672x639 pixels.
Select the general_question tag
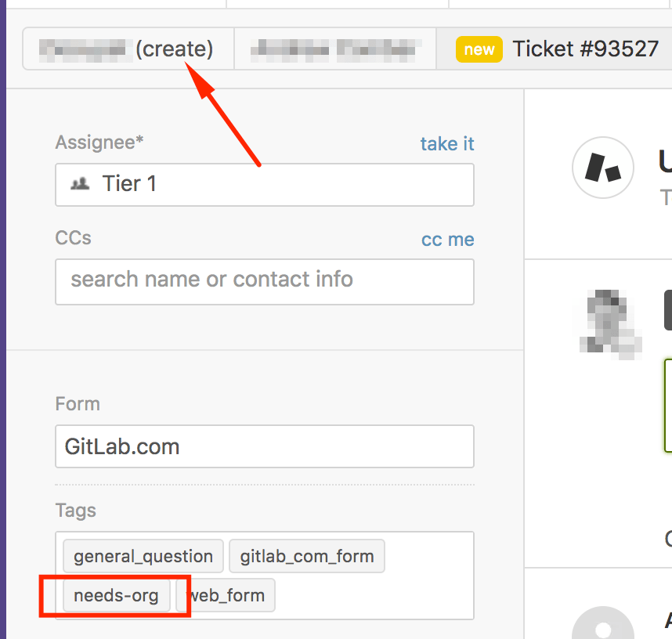click(x=143, y=556)
